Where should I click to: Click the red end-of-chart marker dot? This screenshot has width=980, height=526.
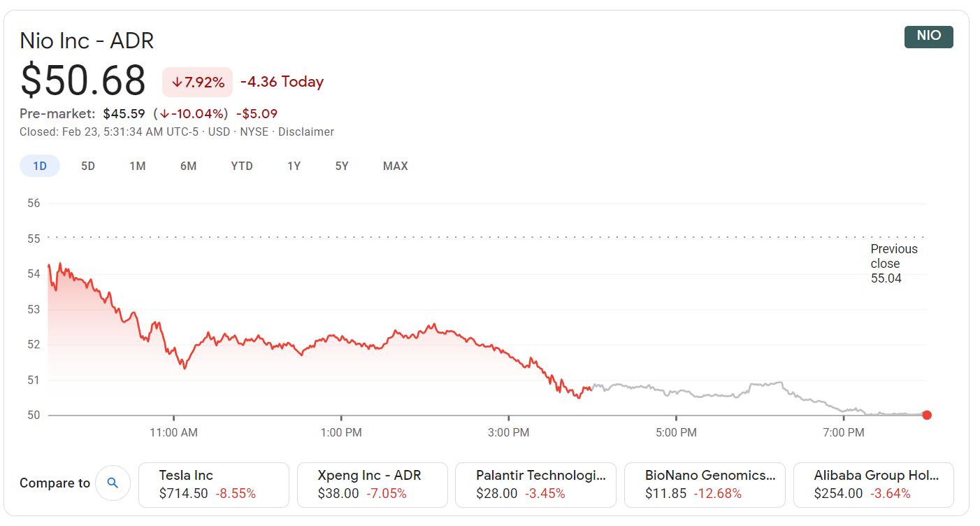coord(926,415)
